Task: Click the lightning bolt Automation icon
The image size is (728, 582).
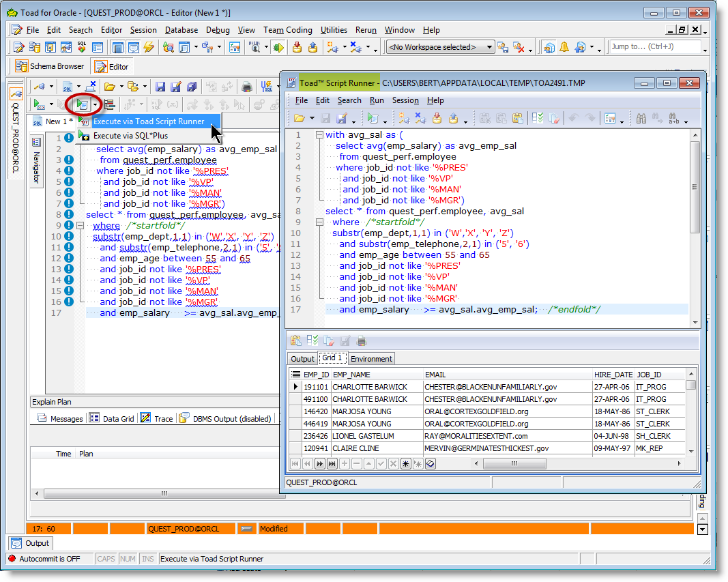Action: pos(149,47)
